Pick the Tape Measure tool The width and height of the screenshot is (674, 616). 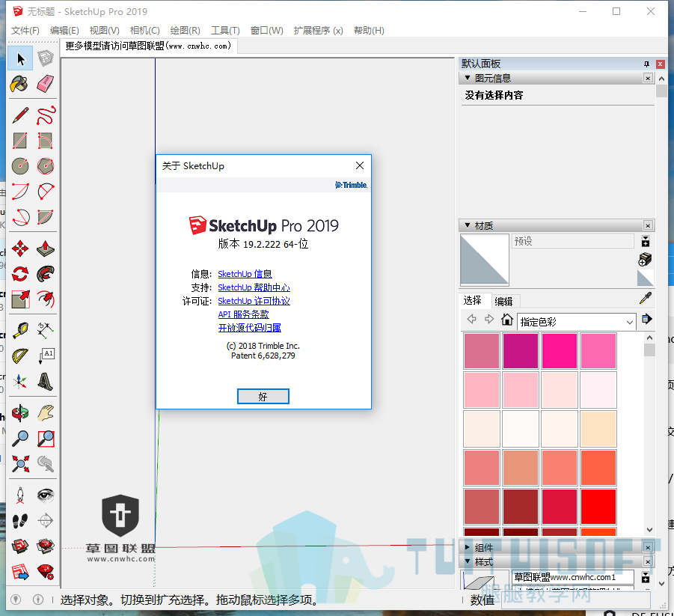19,330
